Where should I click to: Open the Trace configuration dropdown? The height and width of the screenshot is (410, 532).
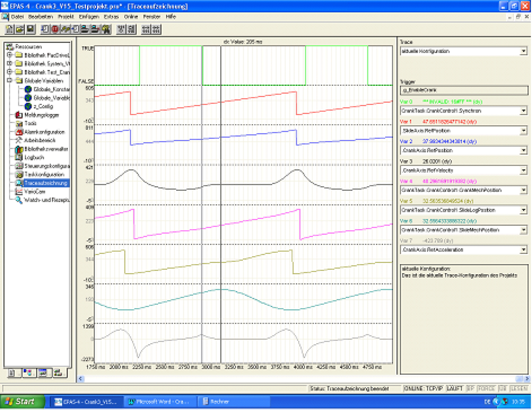[x=523, y=51]
